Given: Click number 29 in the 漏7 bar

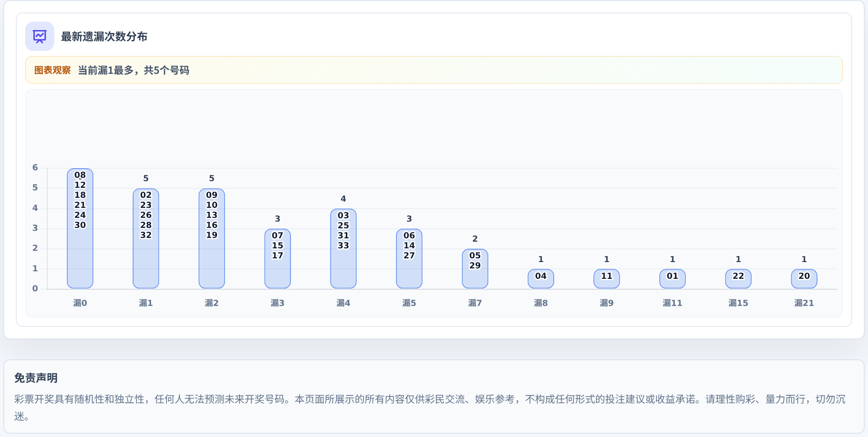Looking at the screenshot, I should (475, 265).
